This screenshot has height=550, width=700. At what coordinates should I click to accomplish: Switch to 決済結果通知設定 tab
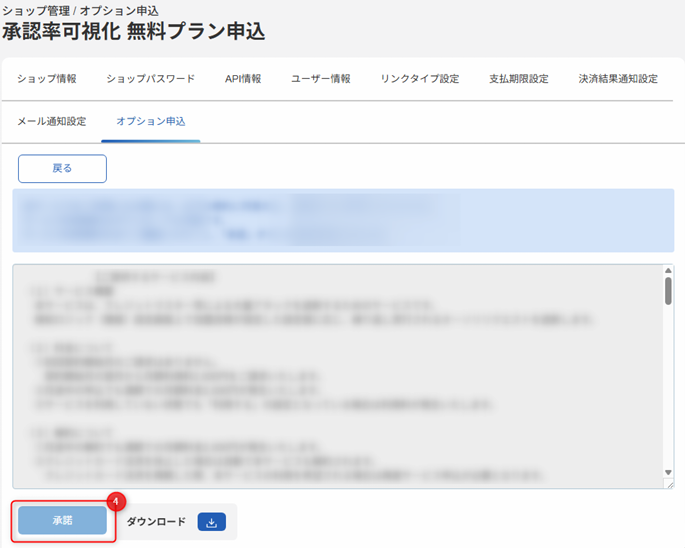pos(618,79)
